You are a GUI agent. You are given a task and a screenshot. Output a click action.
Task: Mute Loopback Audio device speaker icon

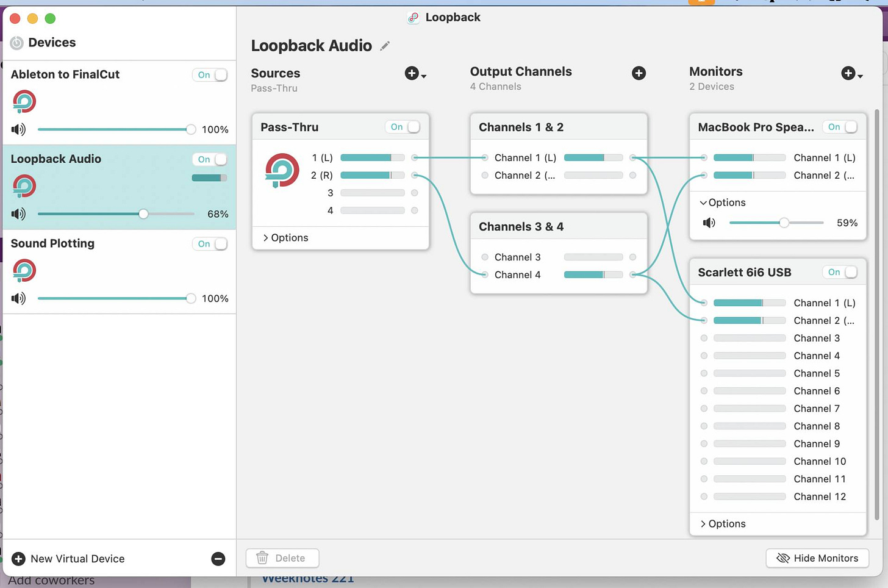[18, 214]
